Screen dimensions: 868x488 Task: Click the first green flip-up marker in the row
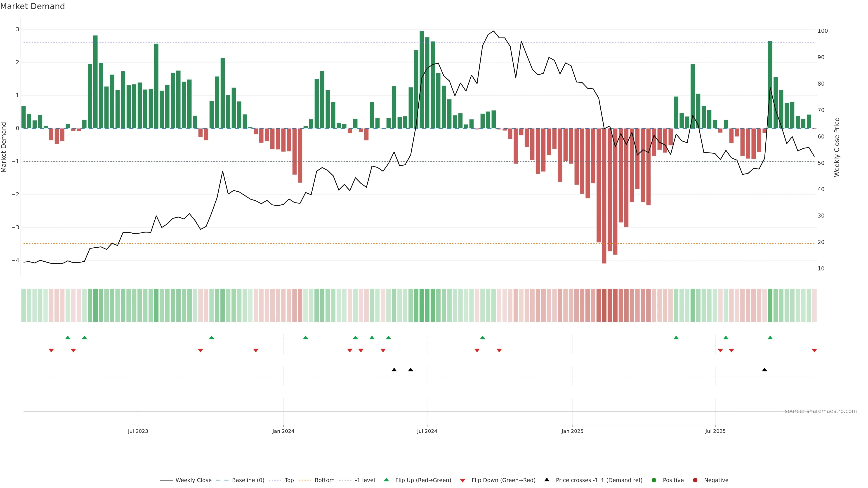[68, 338]
